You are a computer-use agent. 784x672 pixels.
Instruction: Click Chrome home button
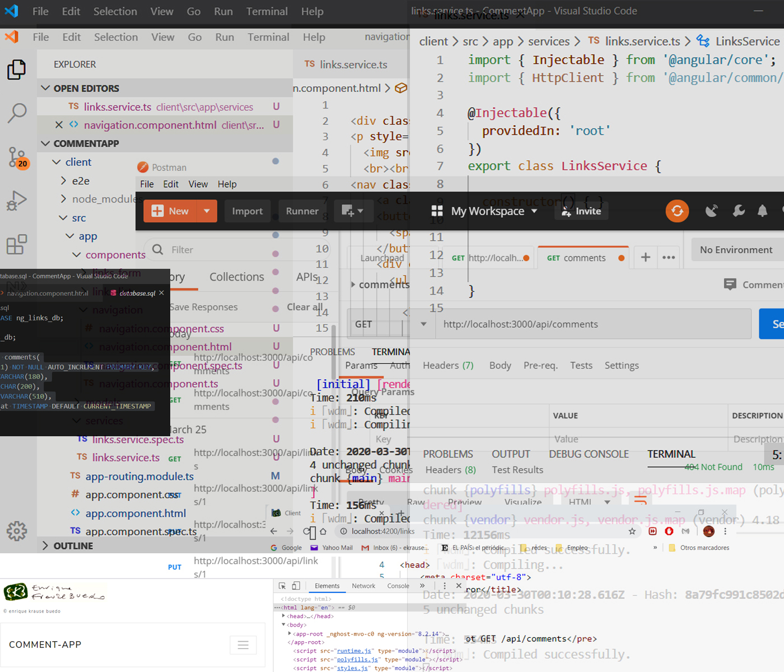point(323,531)
